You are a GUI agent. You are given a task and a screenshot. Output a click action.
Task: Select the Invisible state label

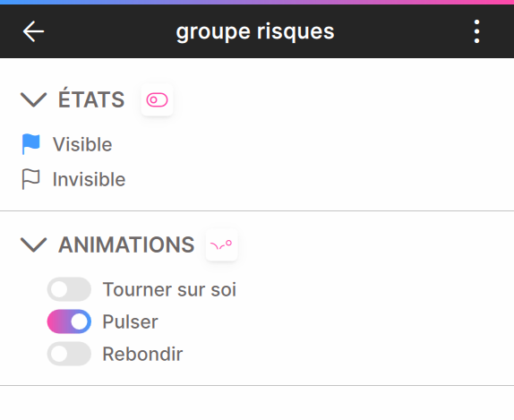[90, 179]
